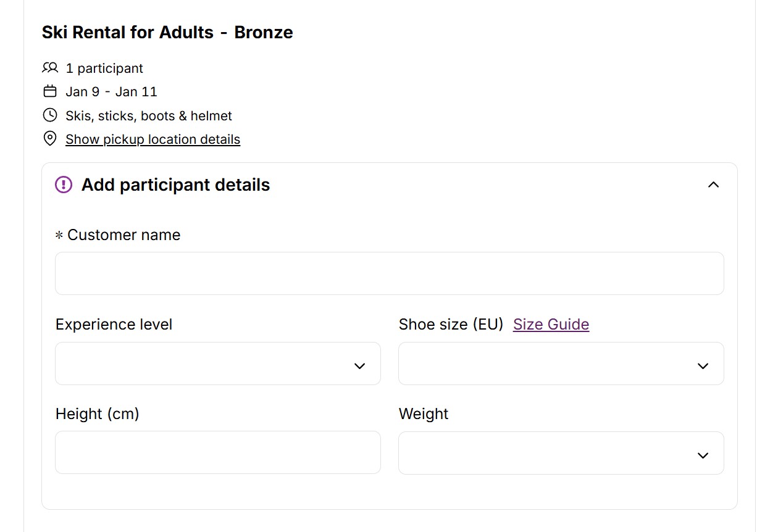Viewport: 778px width, 532px height.
Task: Click the participants people icon
Action: (50, 68)
